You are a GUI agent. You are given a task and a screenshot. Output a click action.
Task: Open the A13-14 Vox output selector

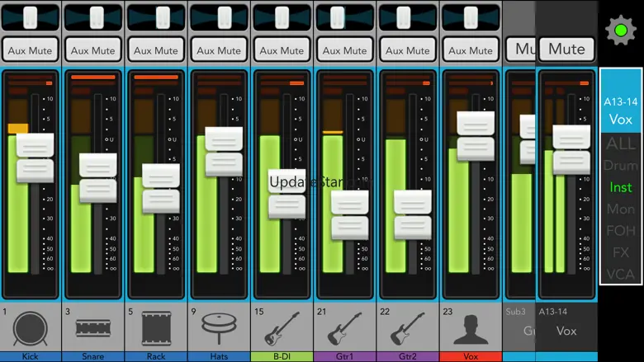(621, 101)
